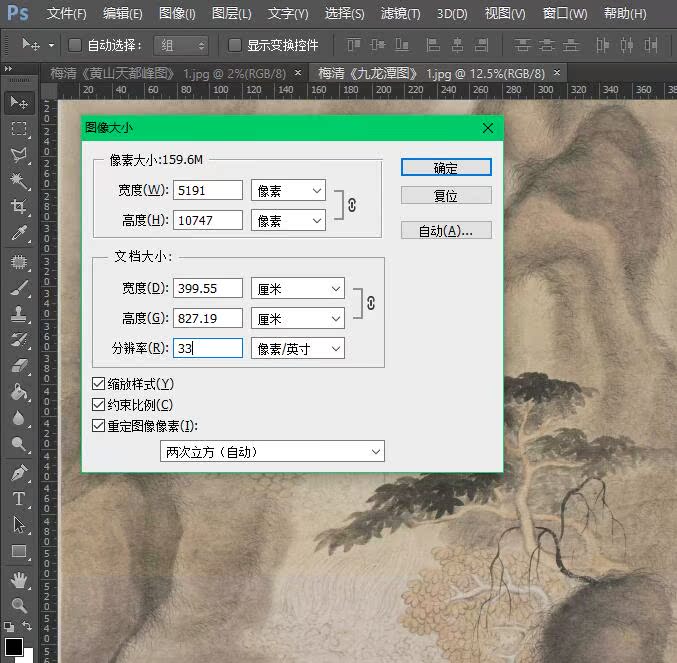677x663 pixels.
Task: Open the 两次立方(自动) resampling dropdown
Action: [x=272, y=451]
